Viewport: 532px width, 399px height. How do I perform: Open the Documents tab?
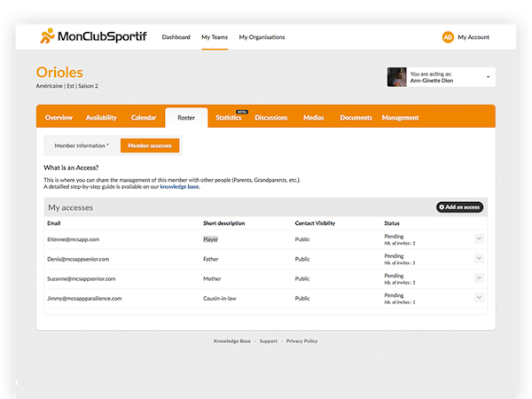[x=356, y=117]
